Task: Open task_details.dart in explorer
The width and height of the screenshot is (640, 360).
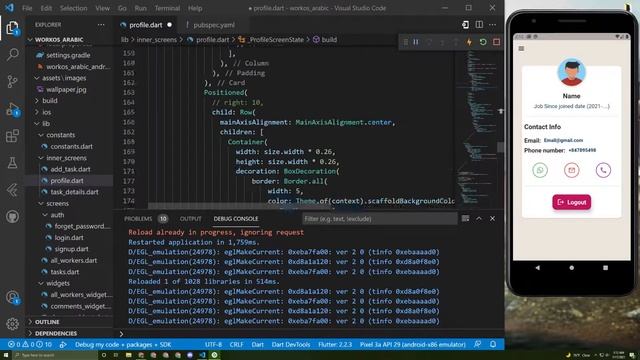Action: click(x=74, y=192)
